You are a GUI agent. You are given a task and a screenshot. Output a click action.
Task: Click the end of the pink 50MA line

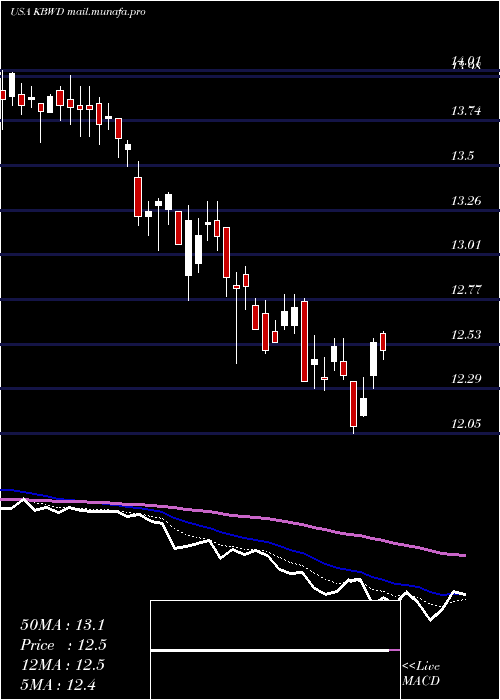tap(463, 555)
